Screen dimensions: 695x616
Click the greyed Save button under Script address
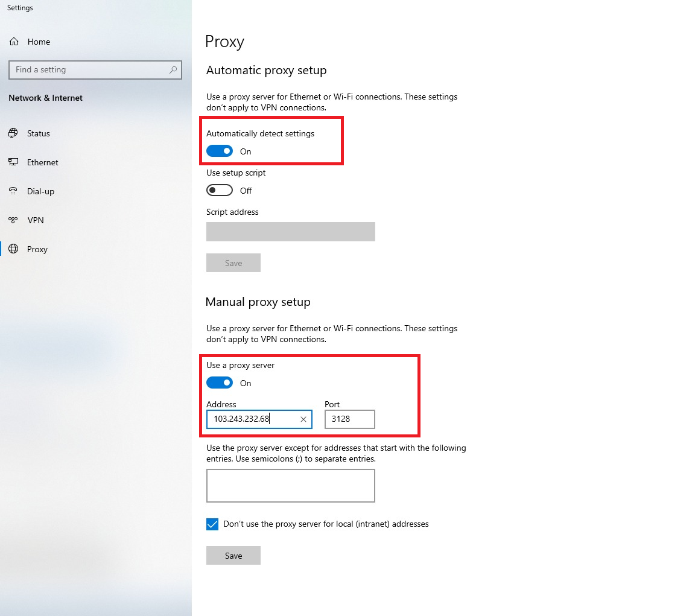click(233, 263)
